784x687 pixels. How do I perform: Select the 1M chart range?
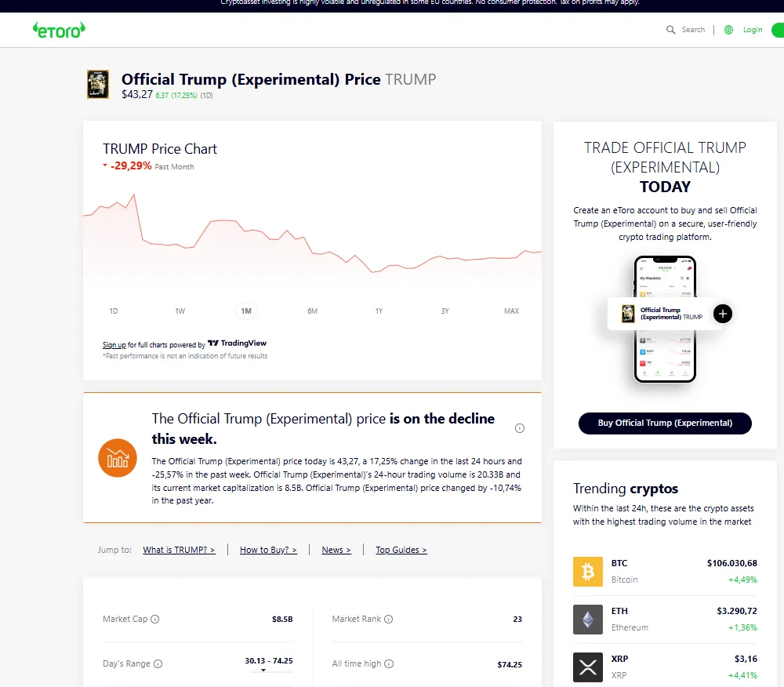pos(246,311)
